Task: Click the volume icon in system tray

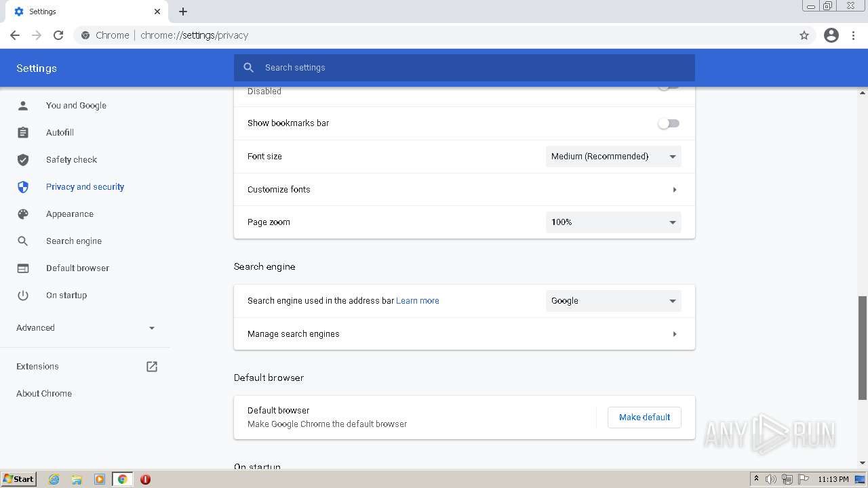Action: [x=771, y=479]
